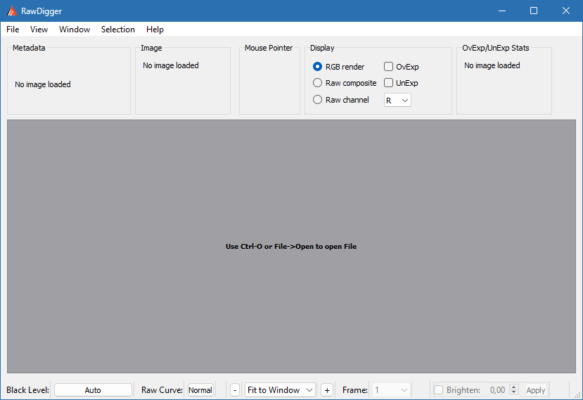Expand the R channel dropdown

[x=397, y=100]
